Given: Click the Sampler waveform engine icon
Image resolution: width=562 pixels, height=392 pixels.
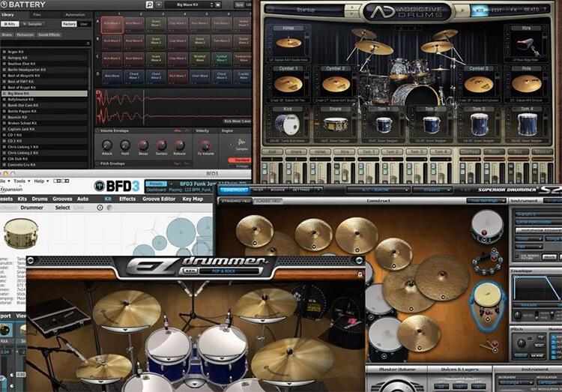Looking at the screenshot, I should coord(242,142).
